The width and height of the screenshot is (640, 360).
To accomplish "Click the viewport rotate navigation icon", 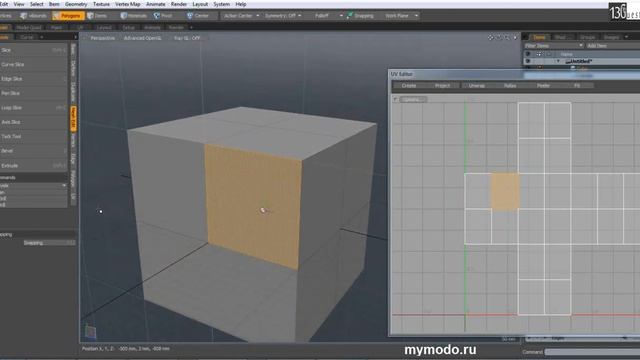I will (x=499, y=38).
